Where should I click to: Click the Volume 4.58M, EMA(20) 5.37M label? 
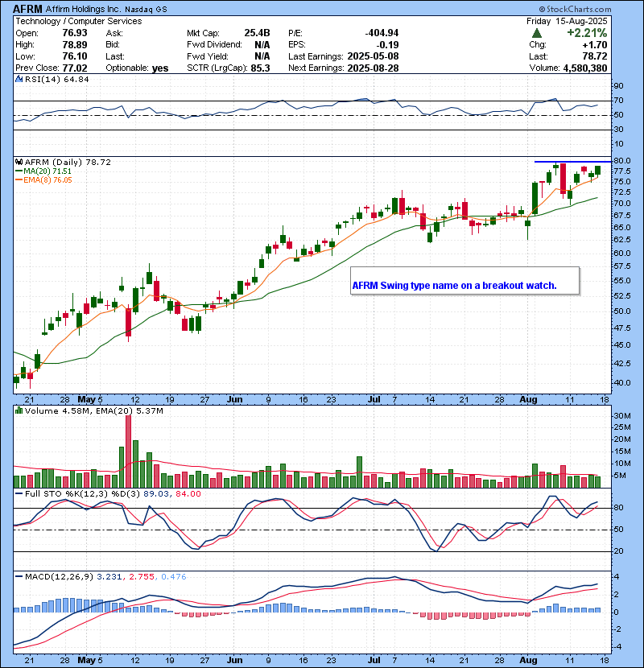coord(93,411)
